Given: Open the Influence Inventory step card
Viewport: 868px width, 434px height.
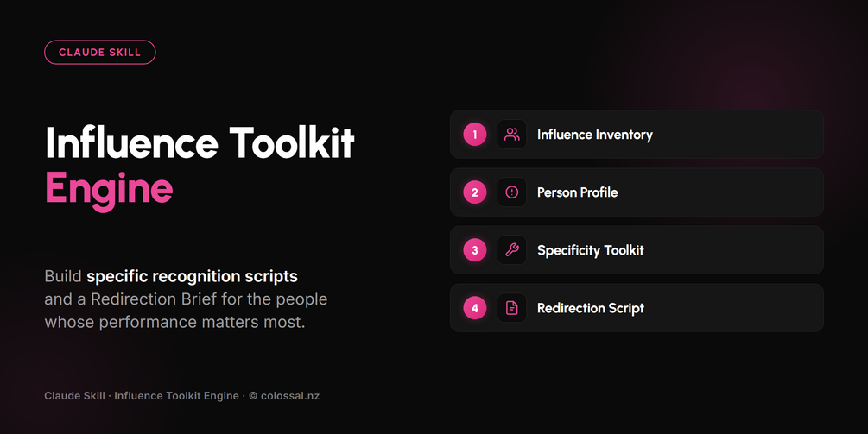Looking at the screenshot, I should tap(637, 135).
